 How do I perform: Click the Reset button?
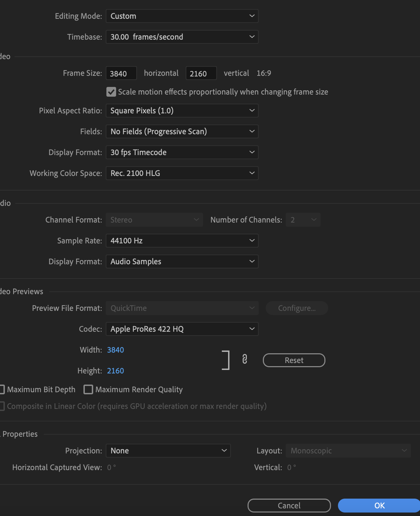(x=294, y=360)
